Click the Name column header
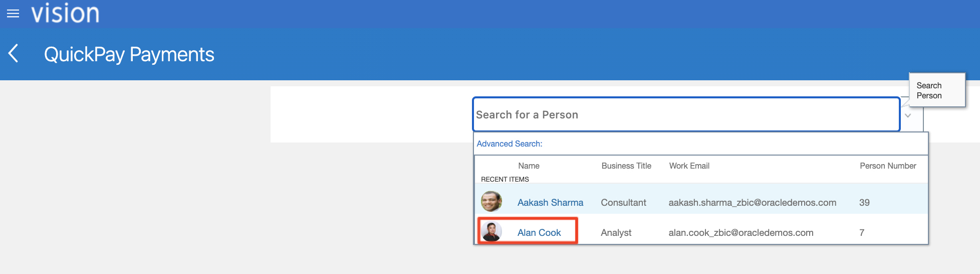Screen dimensions: 980x274 point(529,166)
